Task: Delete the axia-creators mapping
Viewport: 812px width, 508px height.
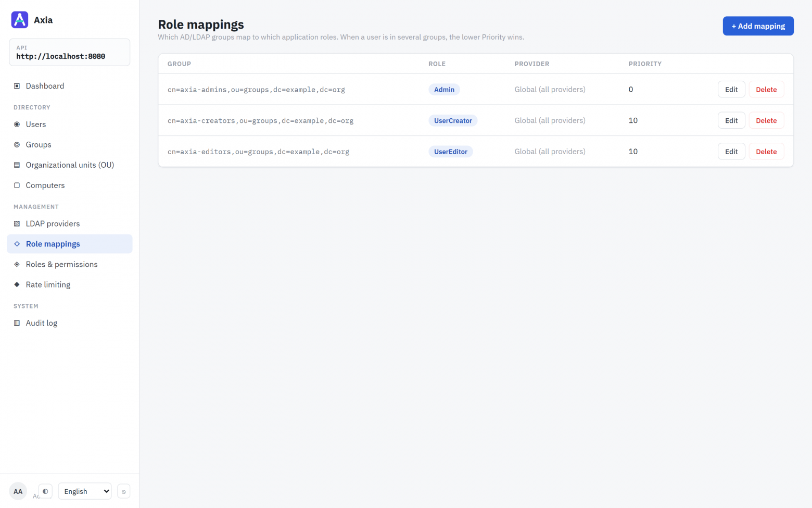Action: click(766, 121)
